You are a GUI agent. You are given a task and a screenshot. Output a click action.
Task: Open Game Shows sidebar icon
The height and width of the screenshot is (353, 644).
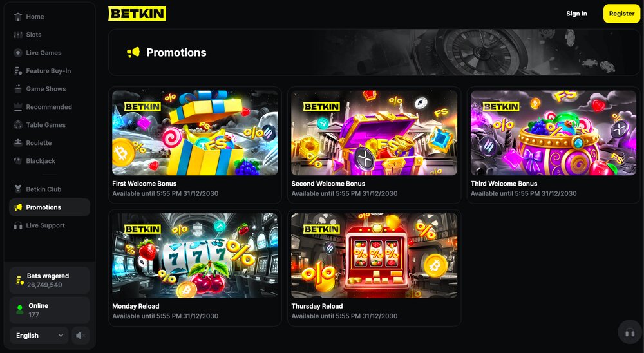pyautogui.click(x=17, y=89)
